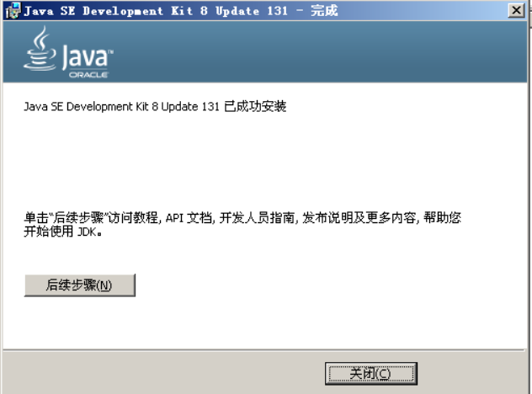Click the installer icon in the title bar
Viewport: 532px width, 394px height.
(13, 10)
